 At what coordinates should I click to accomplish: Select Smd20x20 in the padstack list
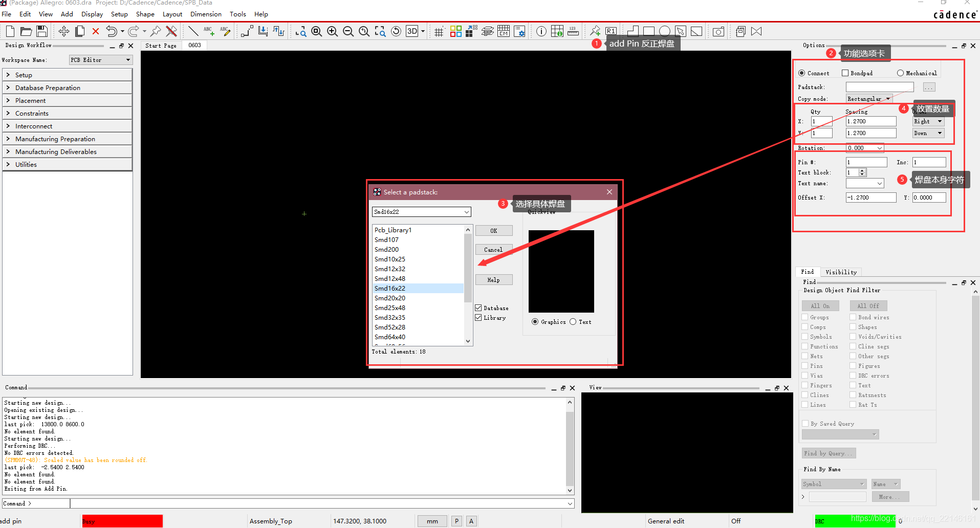pyautogui.click(x=390, y=298)
